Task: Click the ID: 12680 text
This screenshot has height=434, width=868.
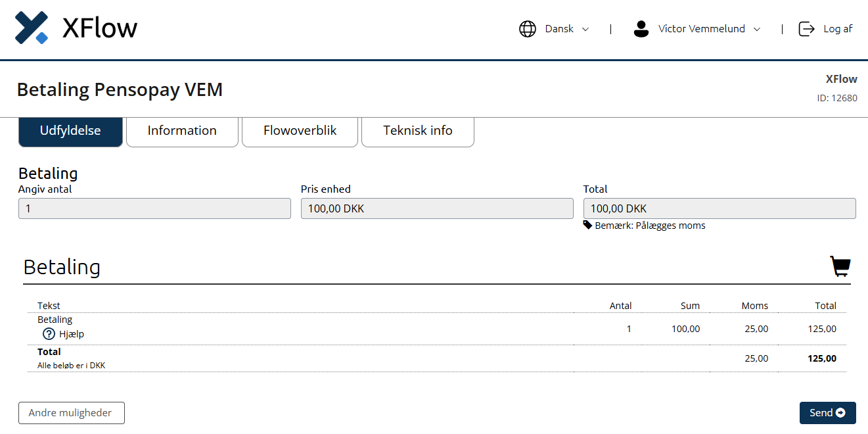Action: pyautogui.click(x=837, y=98)
